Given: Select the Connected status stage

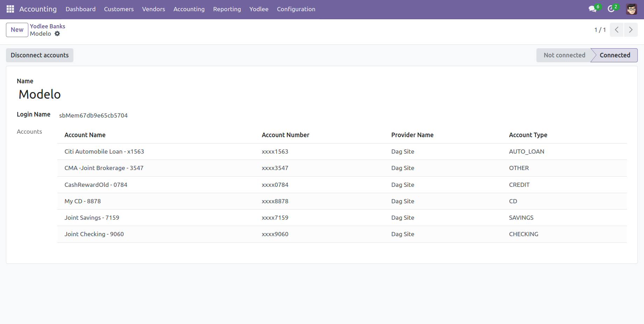Looking at the screenshot, I should [x=615, y=55].
